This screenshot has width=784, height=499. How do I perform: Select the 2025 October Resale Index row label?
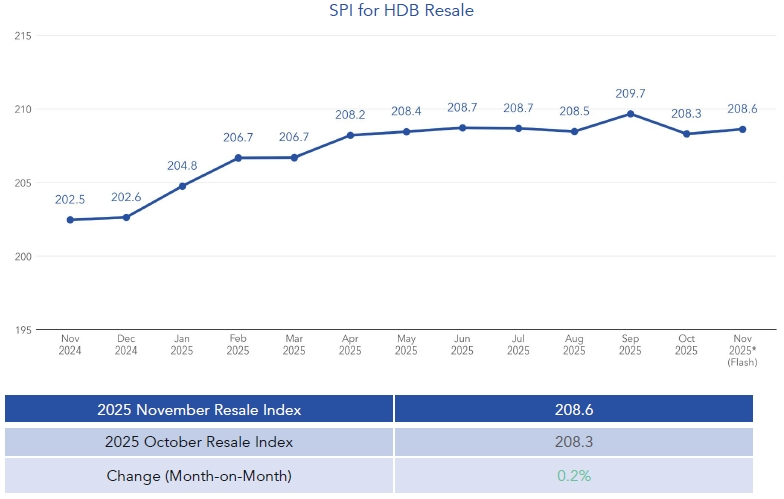(199, 442)
